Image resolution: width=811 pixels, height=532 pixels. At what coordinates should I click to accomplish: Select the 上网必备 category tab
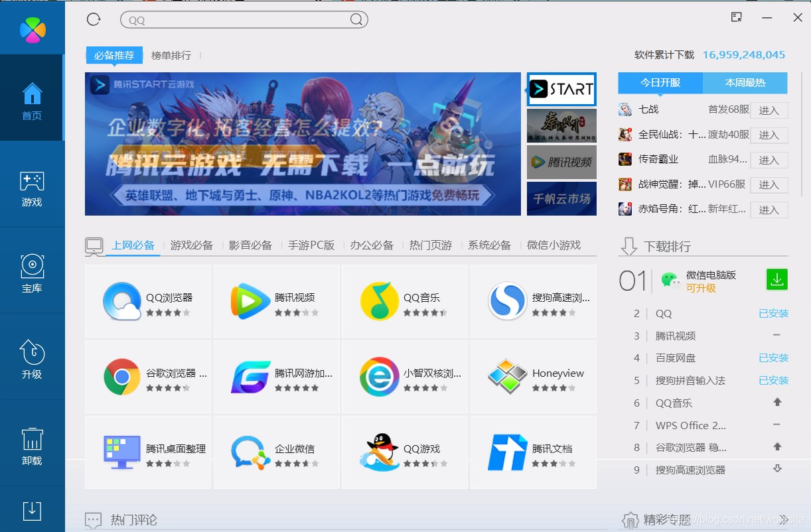pyautogui.click(x=133, y=245)
